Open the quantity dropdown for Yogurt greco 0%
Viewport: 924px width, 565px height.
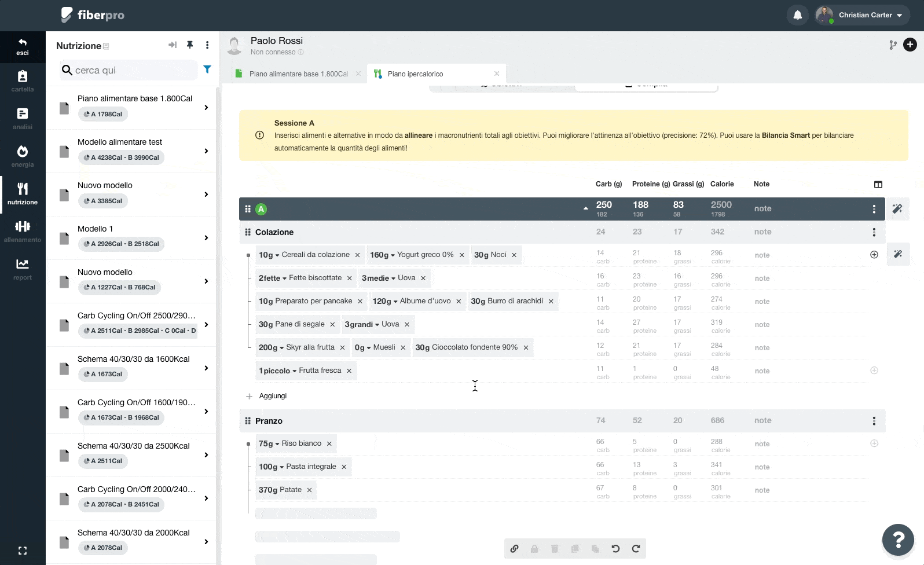393,255
